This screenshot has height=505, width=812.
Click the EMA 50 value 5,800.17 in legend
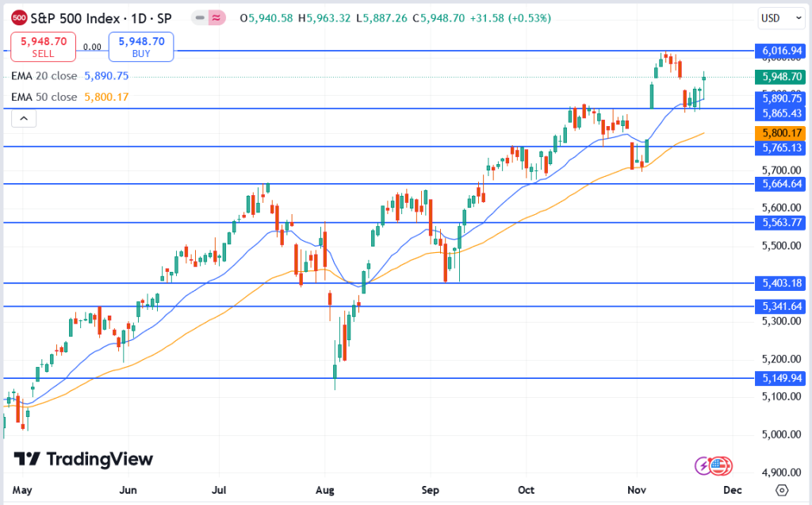pos(106,97)
